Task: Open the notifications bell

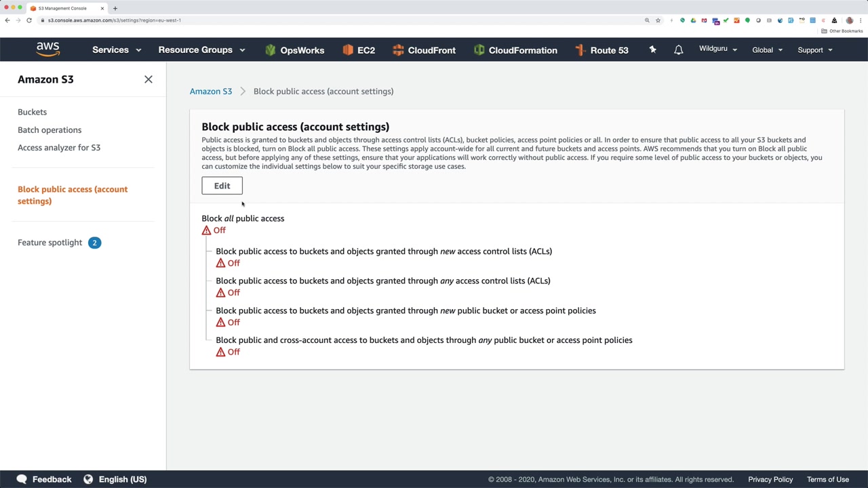Action: (x=678, y=50)
